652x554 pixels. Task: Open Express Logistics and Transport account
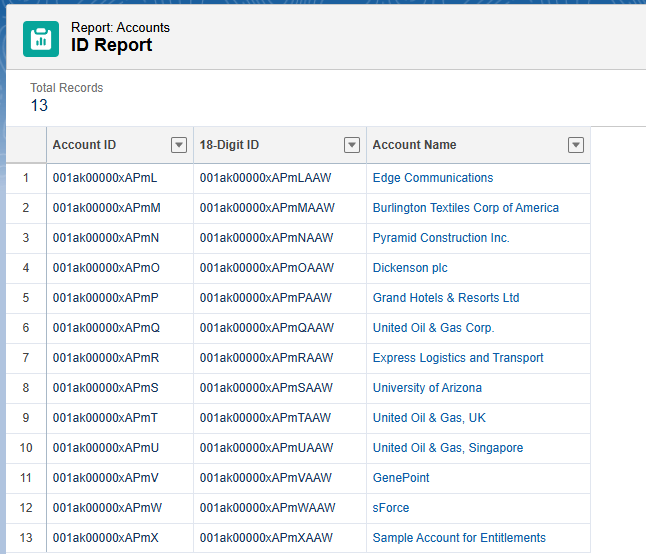coord(458,358)
